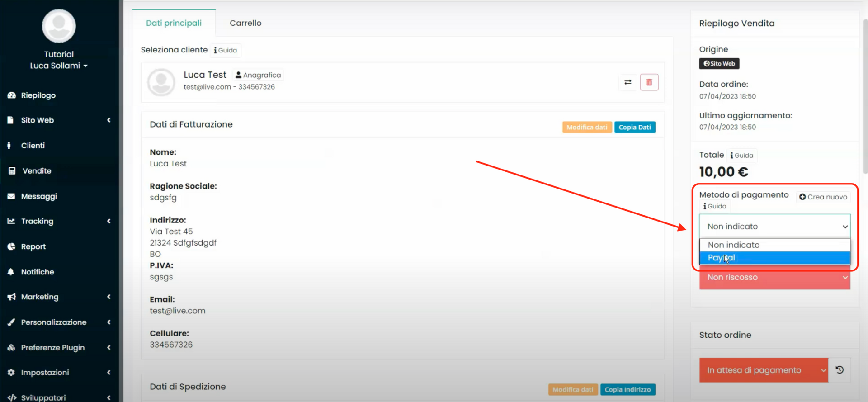Screen dimensions: 868x402
Task: Open the Non riscosso payment status dropdown
Action: click(774, 278)
